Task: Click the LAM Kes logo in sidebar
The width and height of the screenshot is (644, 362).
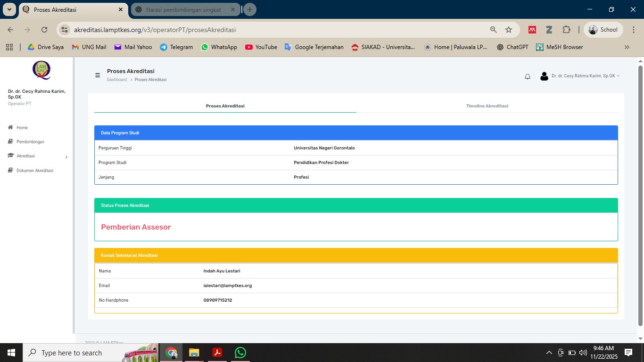Action: [41, 70]
